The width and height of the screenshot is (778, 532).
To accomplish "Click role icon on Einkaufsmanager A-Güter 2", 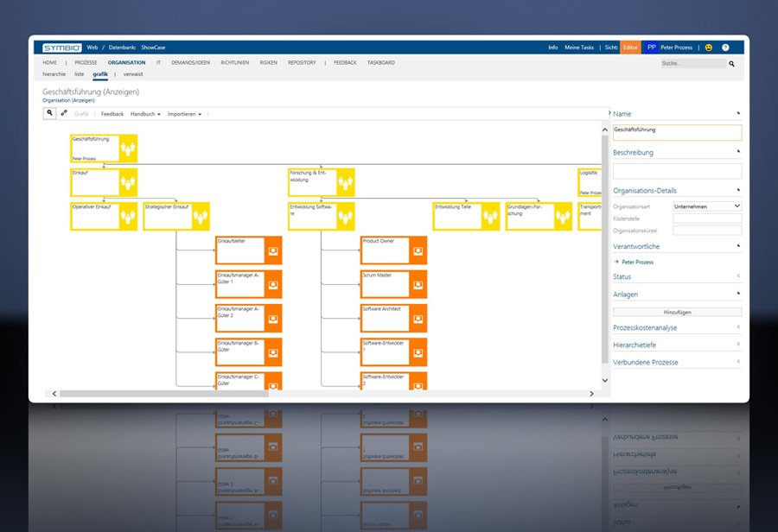I will click(x=273, y=319).
